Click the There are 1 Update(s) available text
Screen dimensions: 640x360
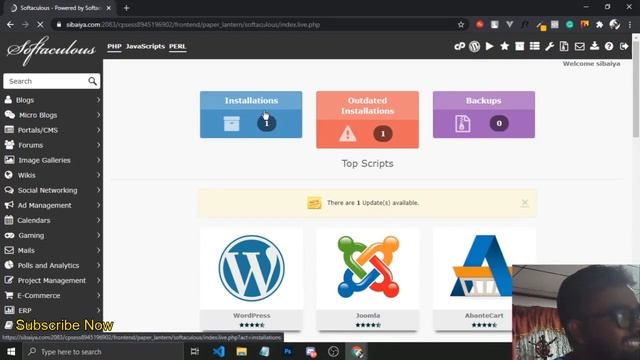click(373, 203)
